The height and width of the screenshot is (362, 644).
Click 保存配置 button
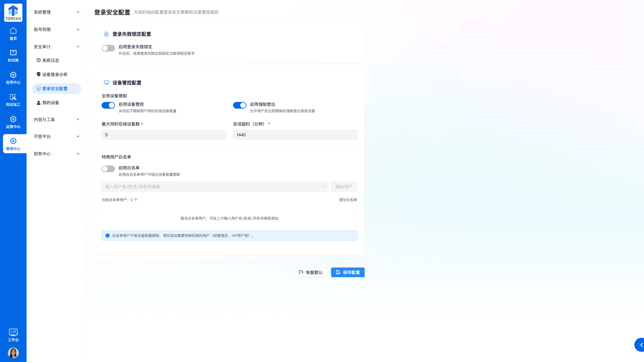(348, 272)
